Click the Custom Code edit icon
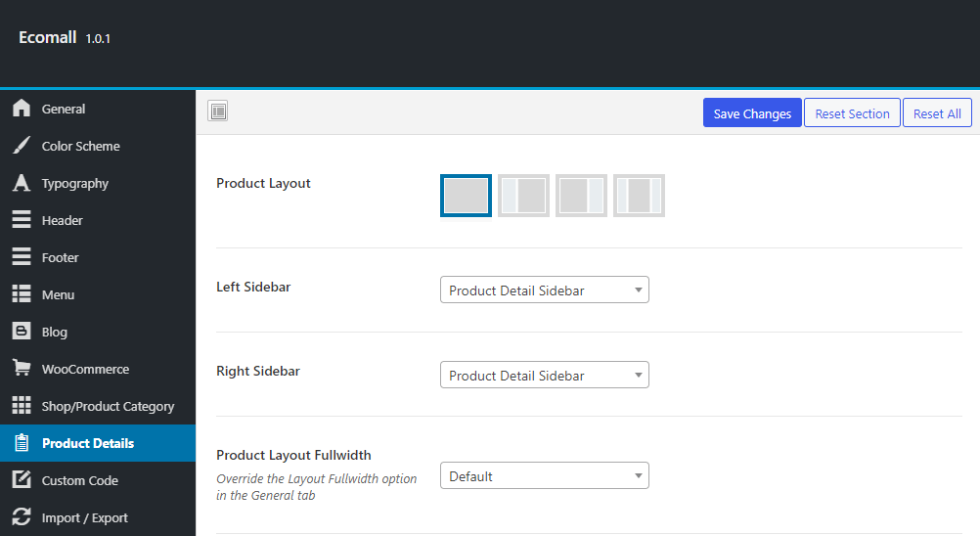 (22, 480)
